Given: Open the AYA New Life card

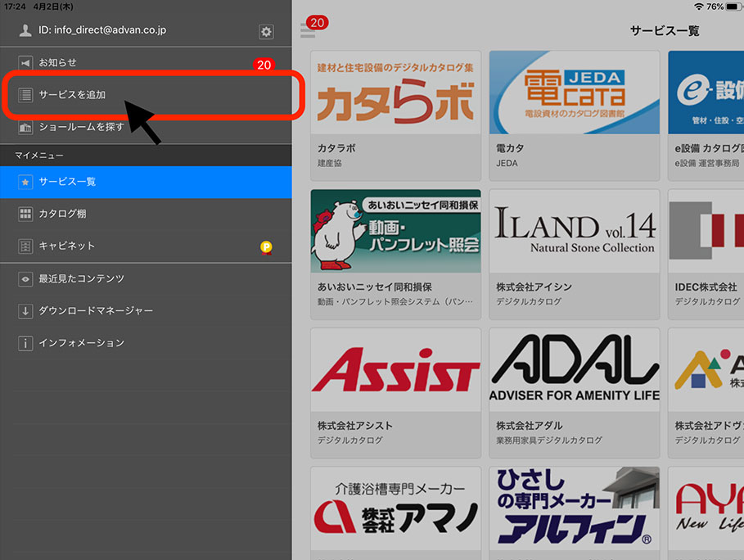Looking at the screenshot, I should (x=706, y=513).
